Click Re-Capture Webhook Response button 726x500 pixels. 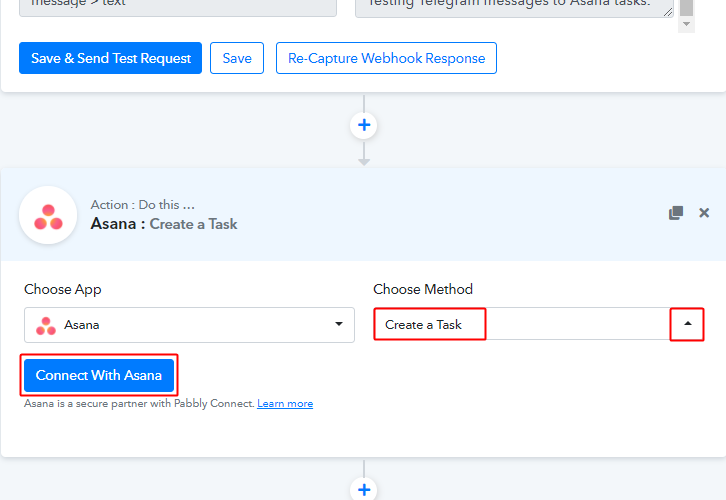[387, 58]
